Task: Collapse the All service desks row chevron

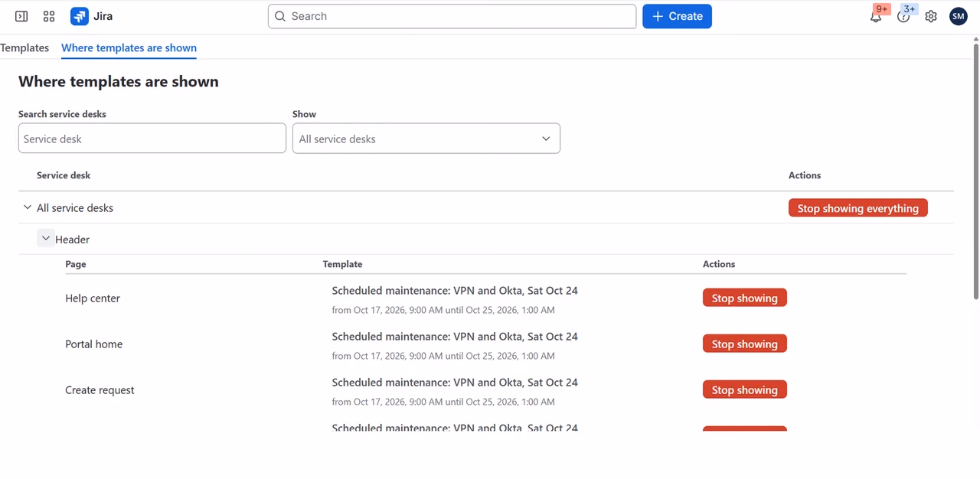Action: (x=28, y=207)
